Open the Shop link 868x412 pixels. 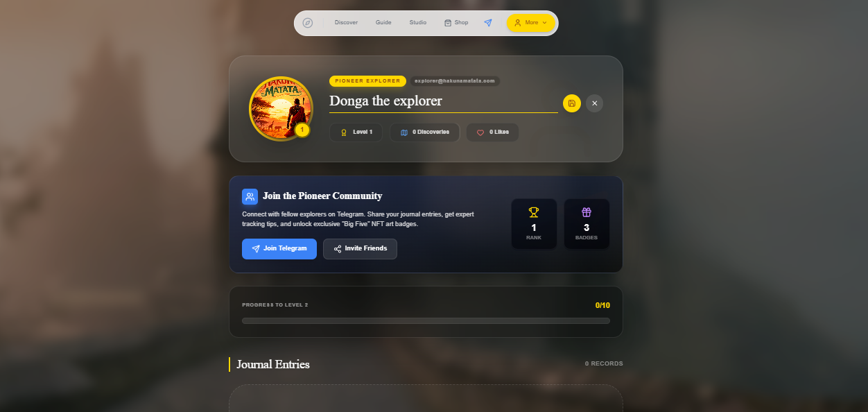(x=456, y=23)
